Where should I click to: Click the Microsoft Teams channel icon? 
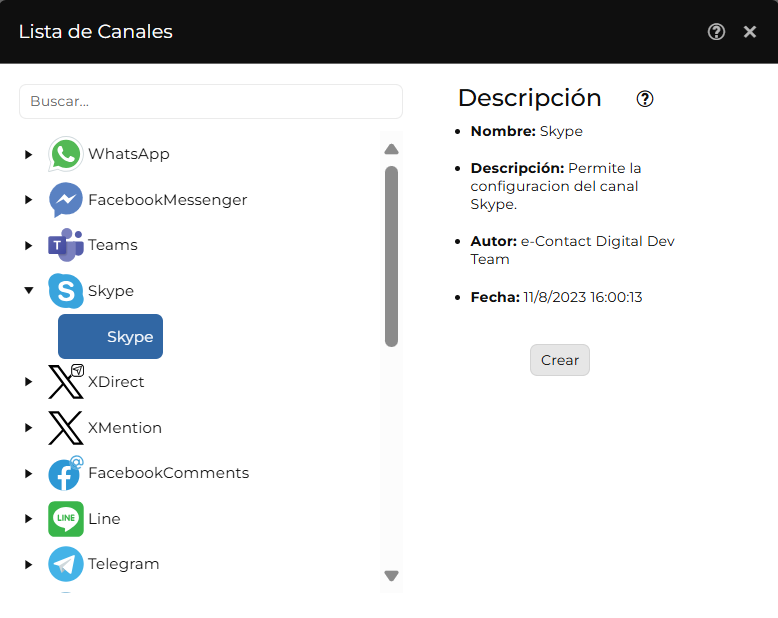pyautogui.click(x=65, y=245)
